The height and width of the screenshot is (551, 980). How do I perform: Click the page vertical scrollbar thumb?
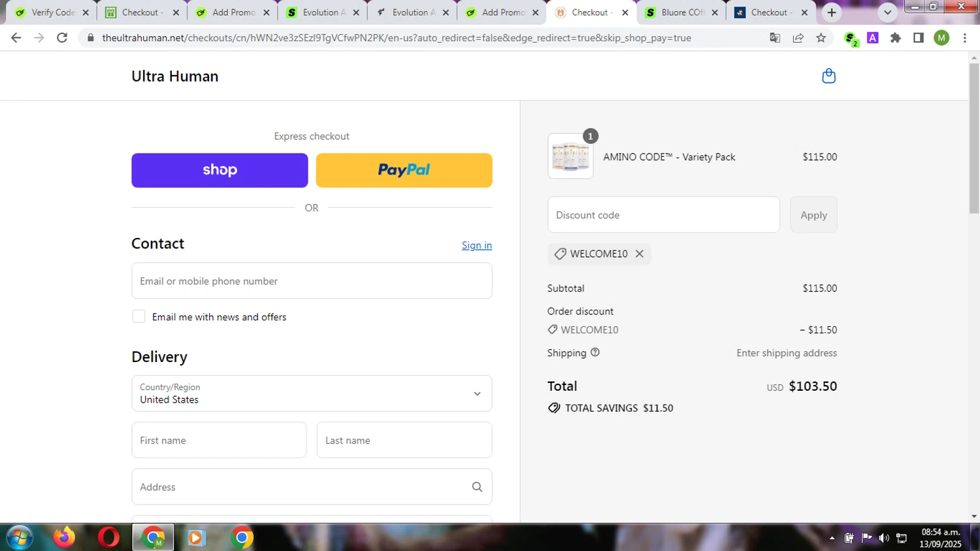coord(974,139)
